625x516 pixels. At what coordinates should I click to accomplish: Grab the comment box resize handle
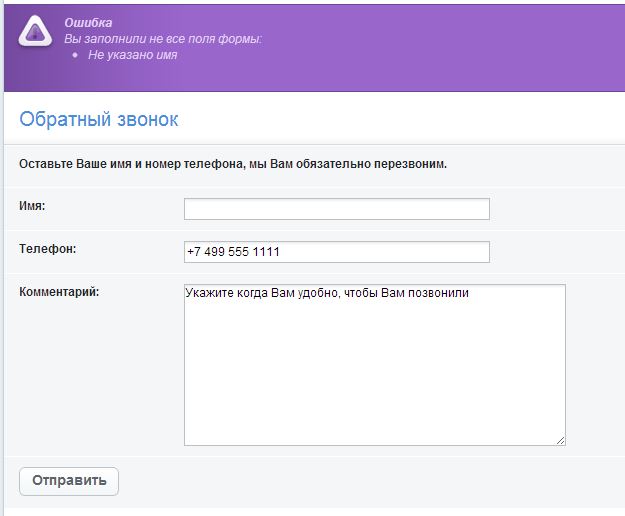[x=560, y=440]
